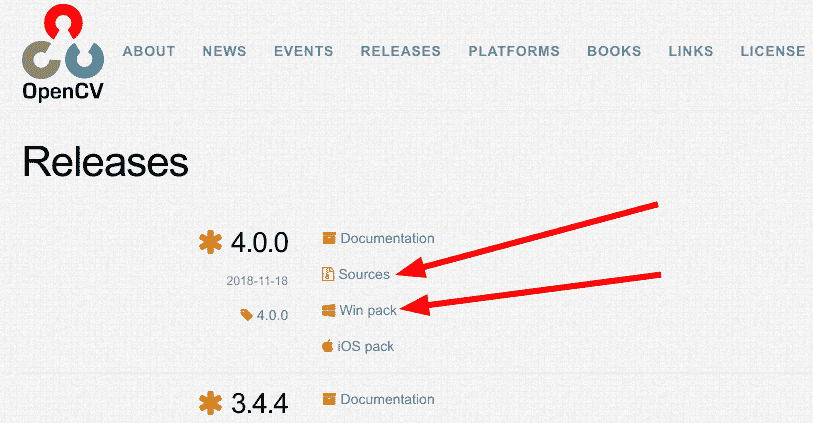Open the EVENTS navigation item

(x=303, y=51)
